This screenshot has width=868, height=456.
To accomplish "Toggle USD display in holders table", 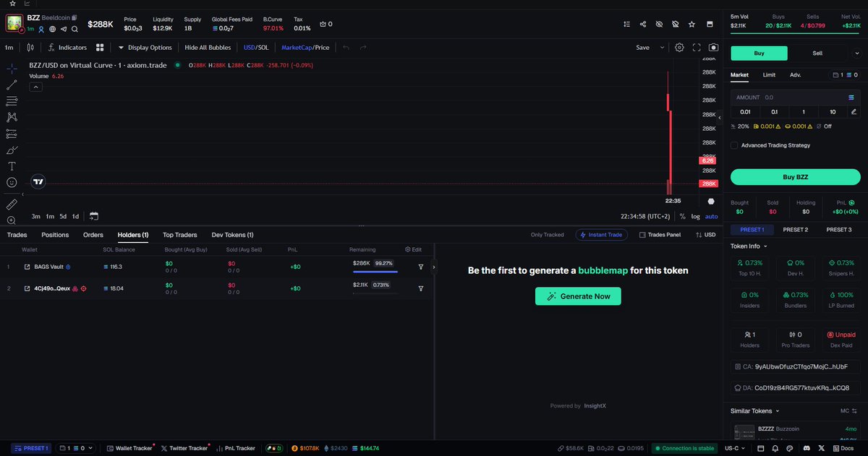I will coord(705,235).
